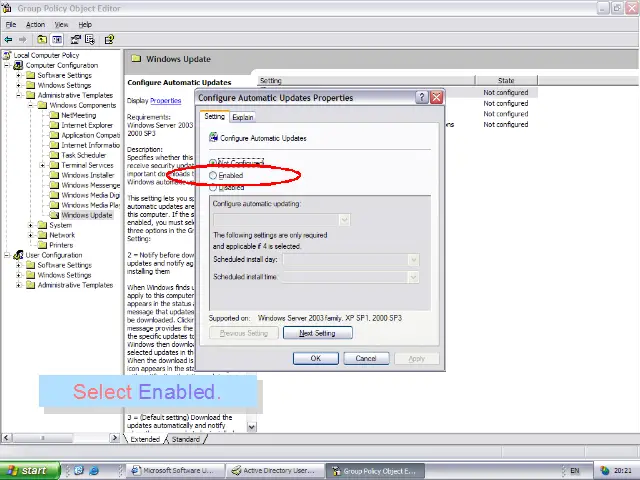Viewport: 640px width, 480px height.
Task: Switch to the Standard view tab
Action: [186, 439]
